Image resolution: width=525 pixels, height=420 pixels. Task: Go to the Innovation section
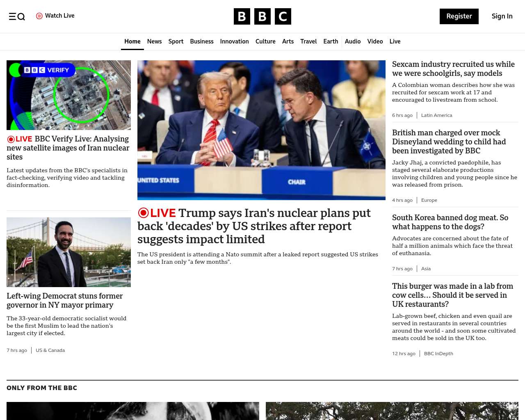click(x=234, y=41)
